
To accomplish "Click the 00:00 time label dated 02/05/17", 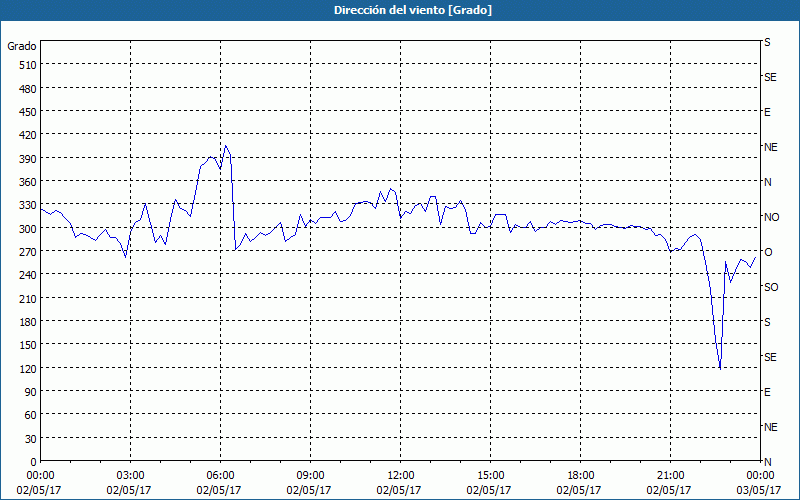I will tap(40, 476).
